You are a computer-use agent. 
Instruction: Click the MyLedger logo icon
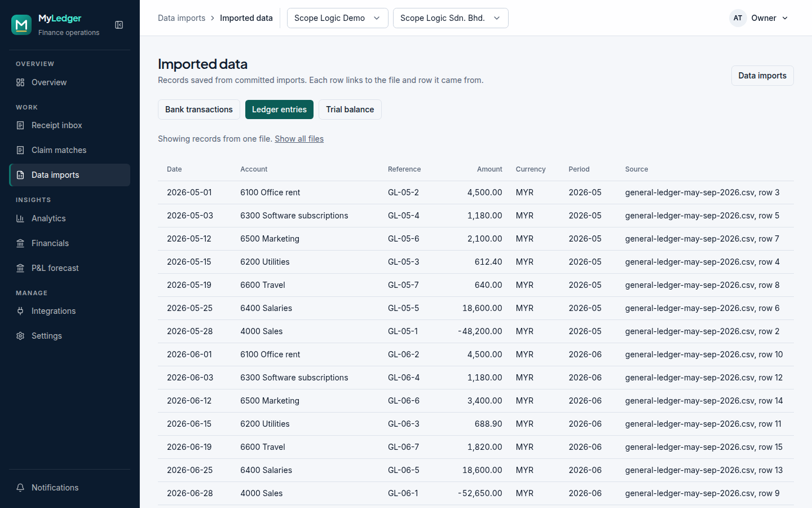pyautogui.click(x=21, y=25)
